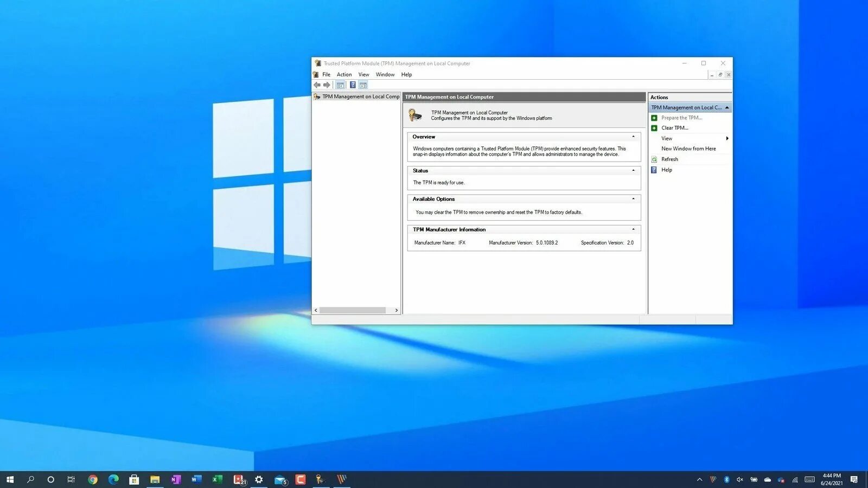Open Microsoft Edge from the taskbar
The height and width of the screenshot is (488, 868).
point(113,479)
